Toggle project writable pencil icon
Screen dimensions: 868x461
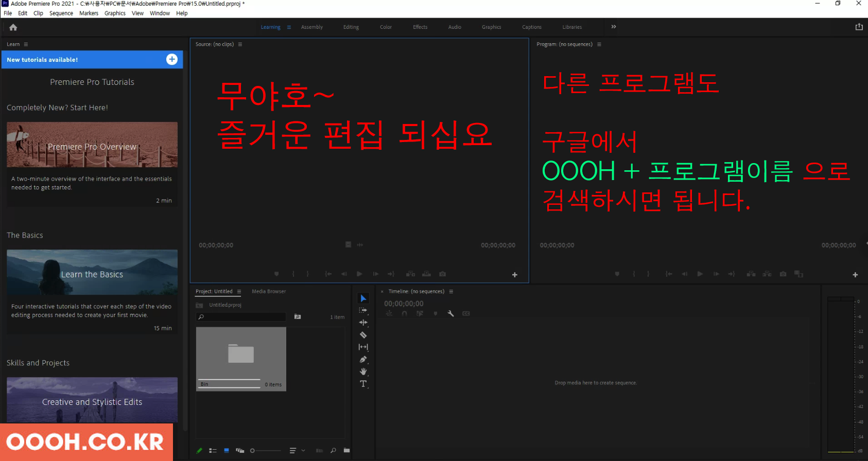point(199,450)
